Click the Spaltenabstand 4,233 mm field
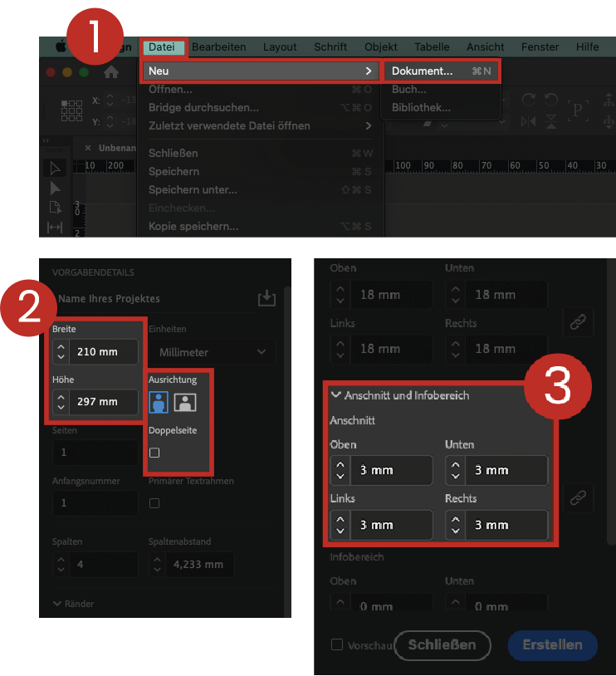 click(200, 565)
